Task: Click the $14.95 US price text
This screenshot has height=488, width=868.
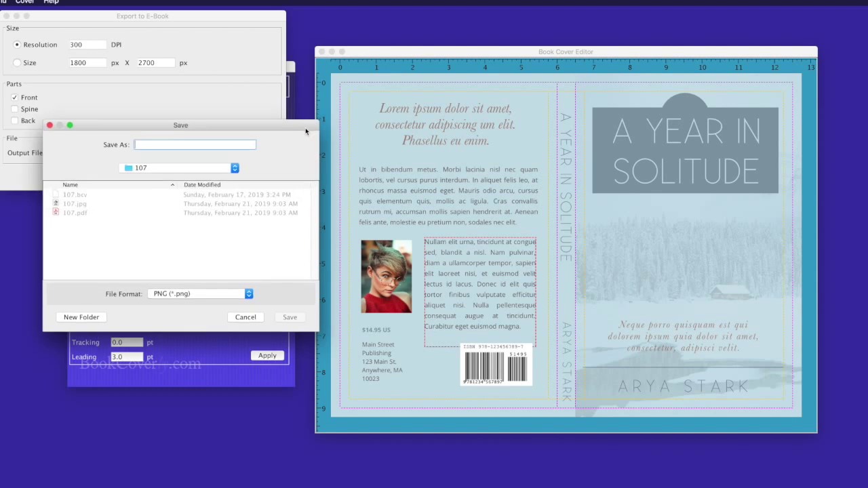Action: [376, 330]
